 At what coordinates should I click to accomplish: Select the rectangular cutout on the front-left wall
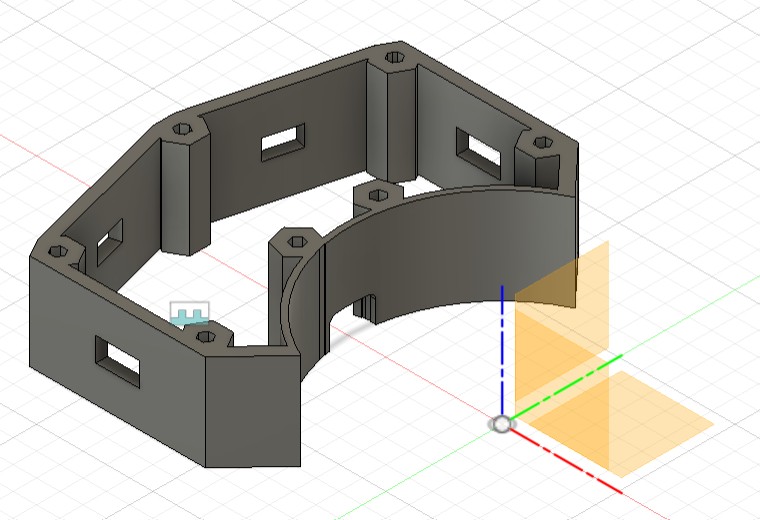point(118,358)
